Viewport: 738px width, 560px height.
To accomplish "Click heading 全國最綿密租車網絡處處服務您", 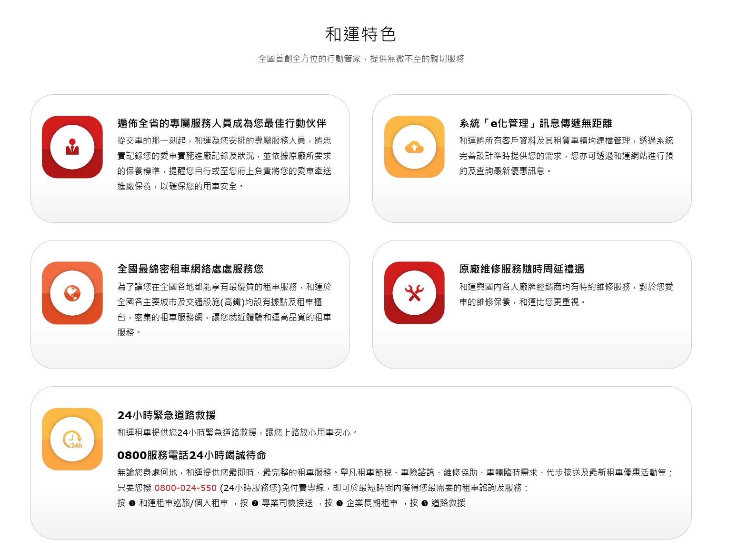I will pos(190,269).
